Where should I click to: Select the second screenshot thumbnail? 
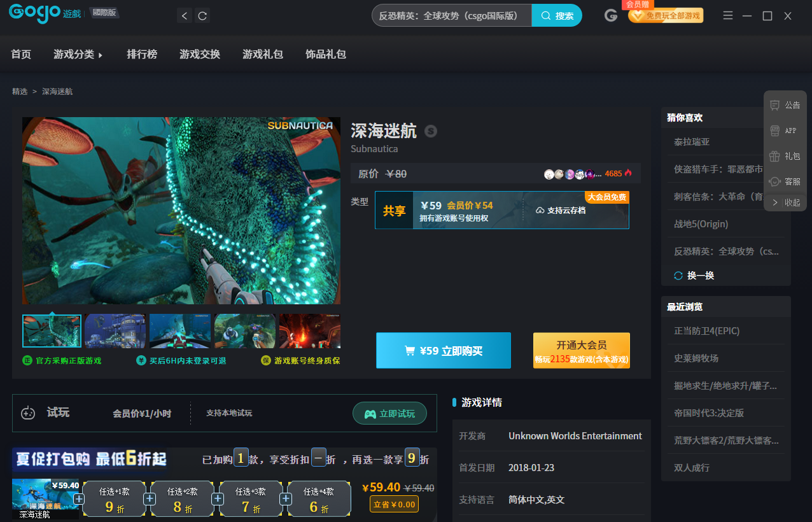115,331
